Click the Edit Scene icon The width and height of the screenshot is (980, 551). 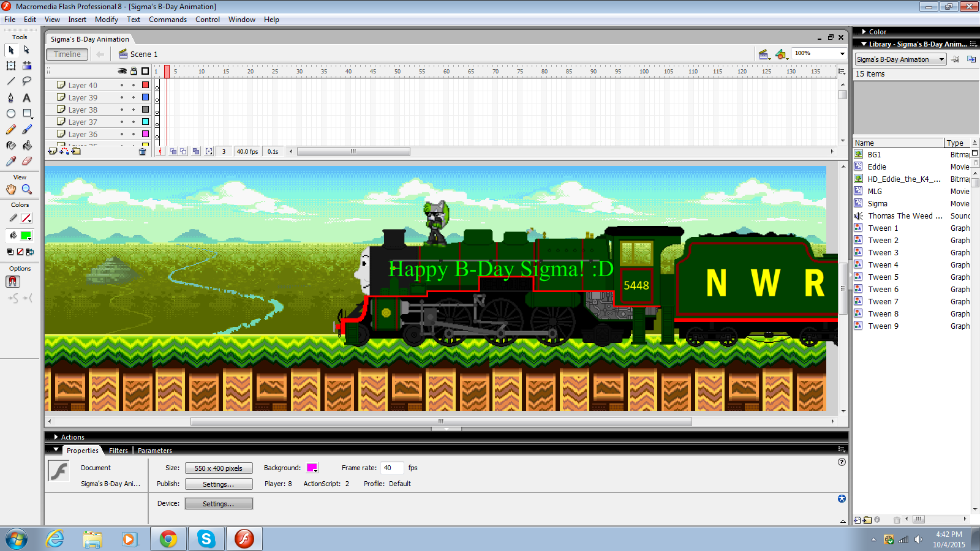pos(763,54)
